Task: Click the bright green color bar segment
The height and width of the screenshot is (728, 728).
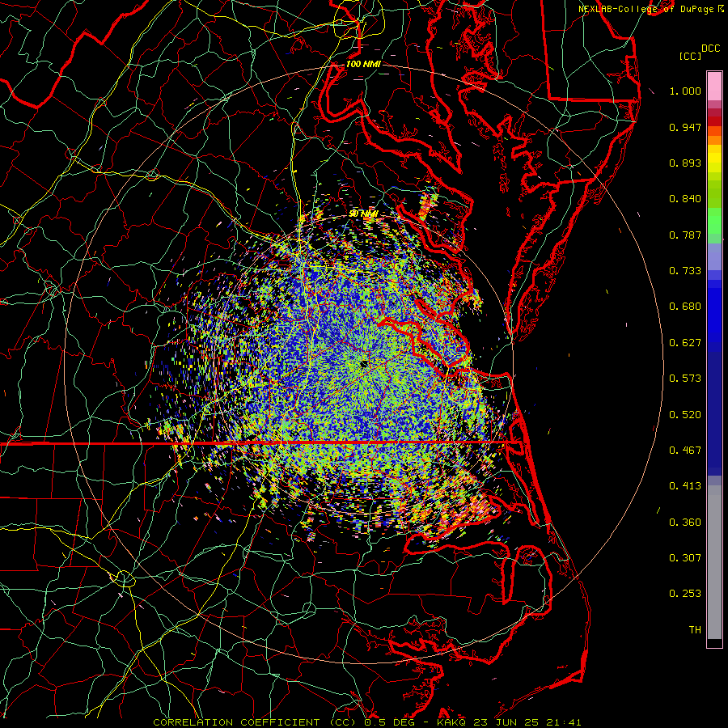Action: 714,221
